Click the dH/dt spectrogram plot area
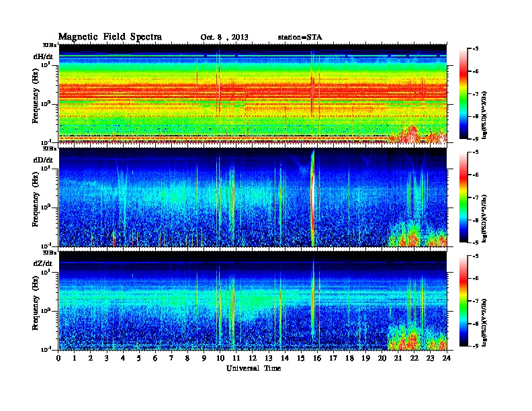The image size is (532, 411). tap(253, 93)
